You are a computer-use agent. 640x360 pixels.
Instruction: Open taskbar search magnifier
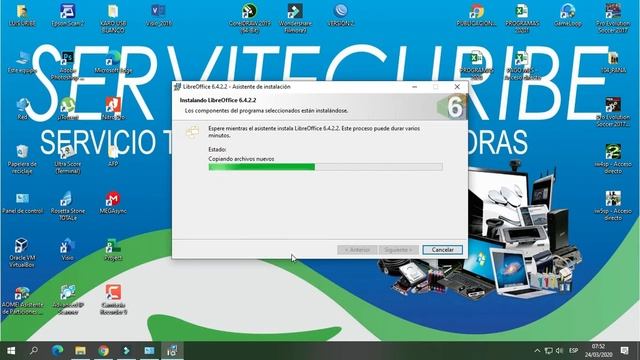tap(34, 351)
